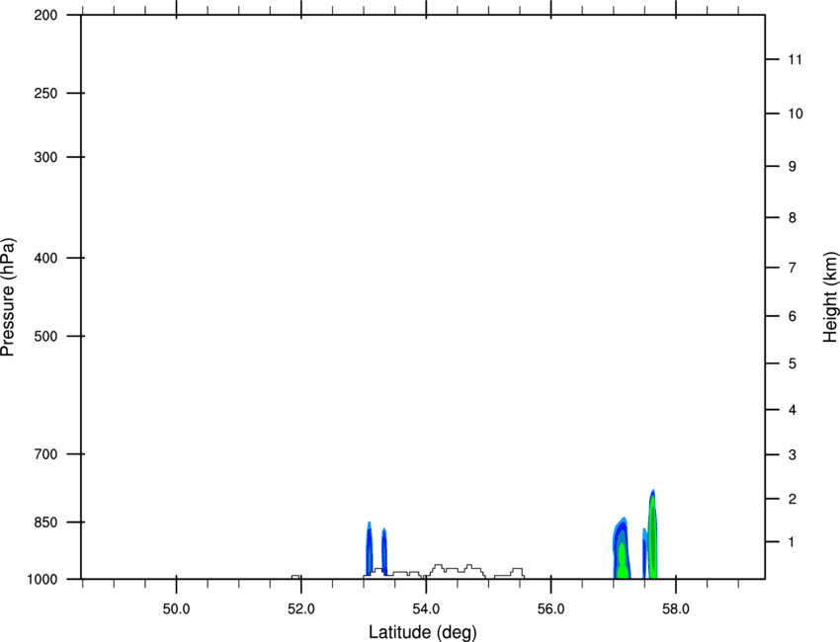
Task: Click the 54.0 latitude tick label
Action: [427, 609]
